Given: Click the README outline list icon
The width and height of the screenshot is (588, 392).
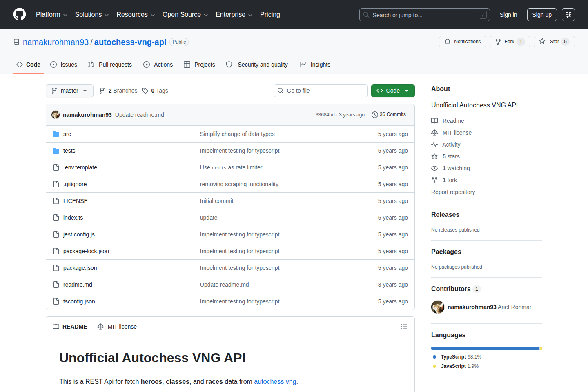Looking at the screenshot, I should point(404,326).
